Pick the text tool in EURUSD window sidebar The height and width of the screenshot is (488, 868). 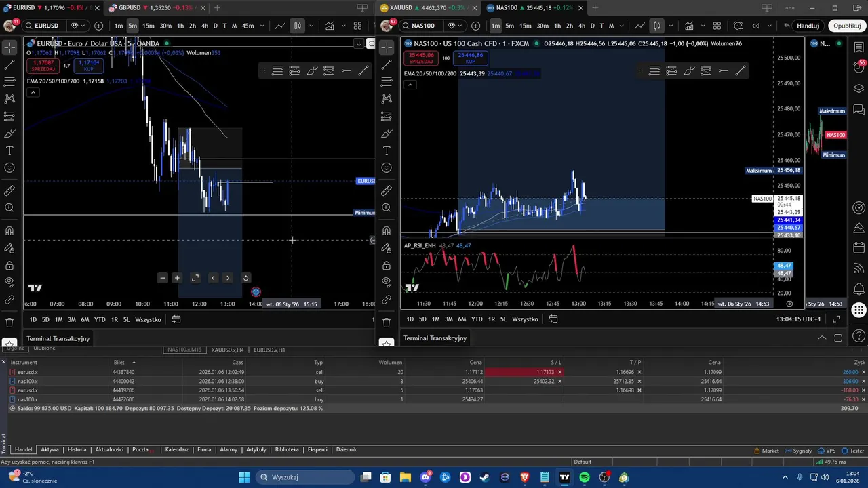pos(9,150)
